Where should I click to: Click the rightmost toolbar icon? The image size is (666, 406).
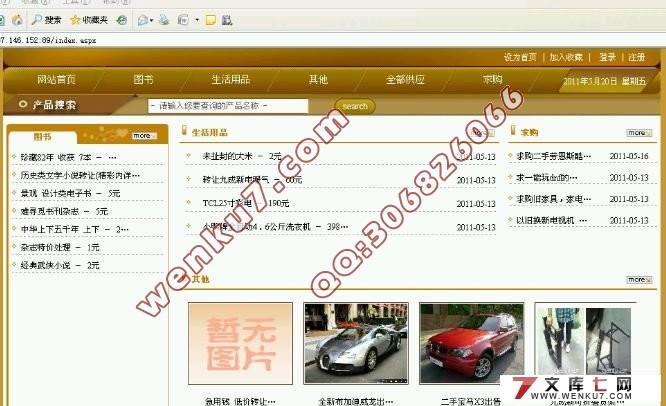click(x=228, y=19)
